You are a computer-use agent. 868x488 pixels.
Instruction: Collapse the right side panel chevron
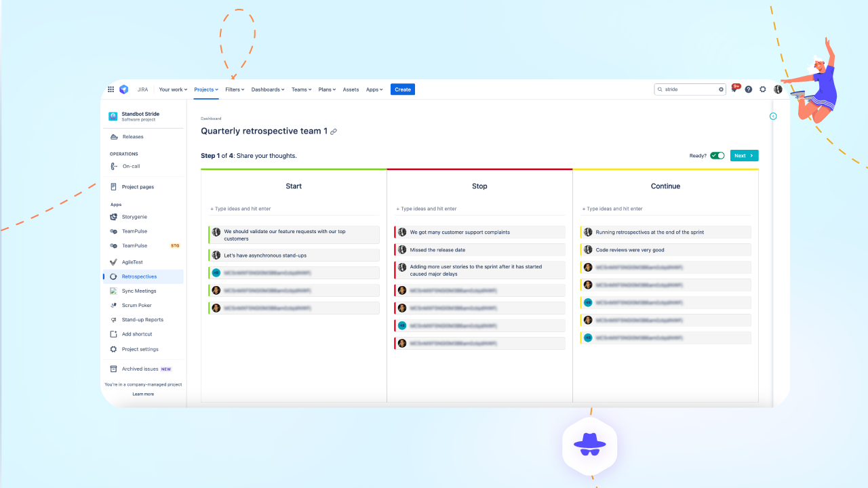coord(773,116)
